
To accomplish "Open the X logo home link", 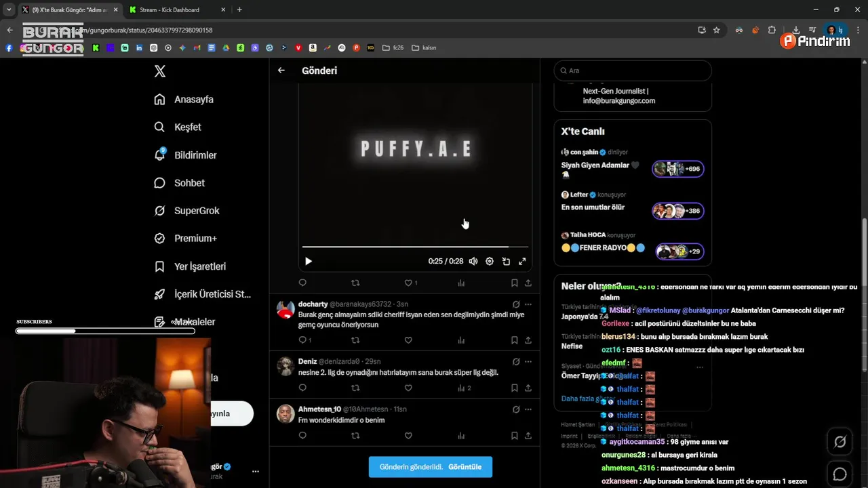I will click(160, 71).
